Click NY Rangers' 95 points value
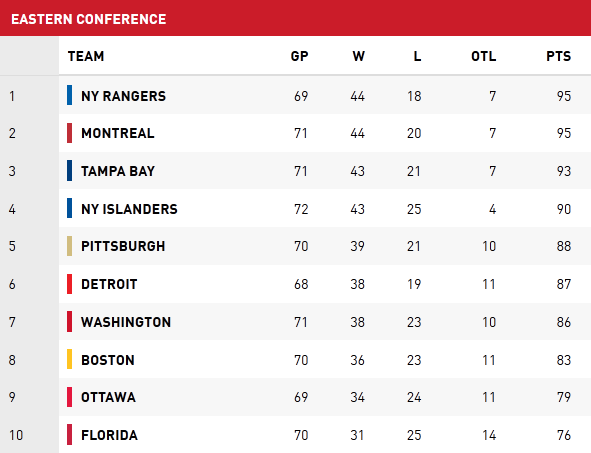 coord(564,96)
